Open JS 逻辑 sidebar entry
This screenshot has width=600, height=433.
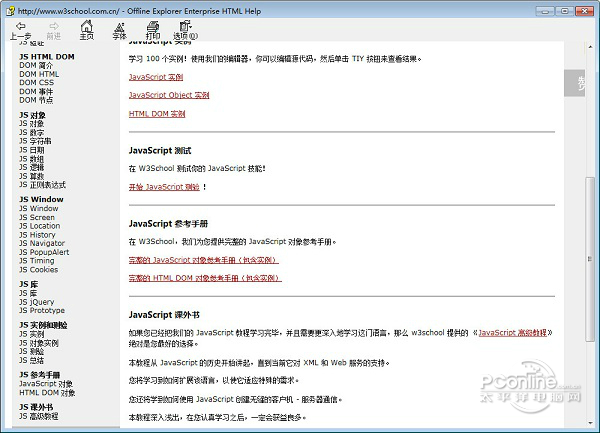[31, 168]
